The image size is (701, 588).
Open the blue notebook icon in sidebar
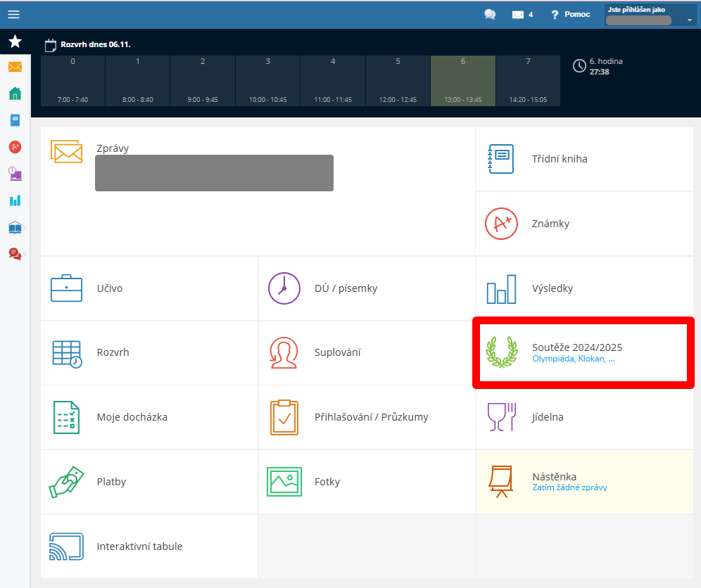tap(15, 120)
